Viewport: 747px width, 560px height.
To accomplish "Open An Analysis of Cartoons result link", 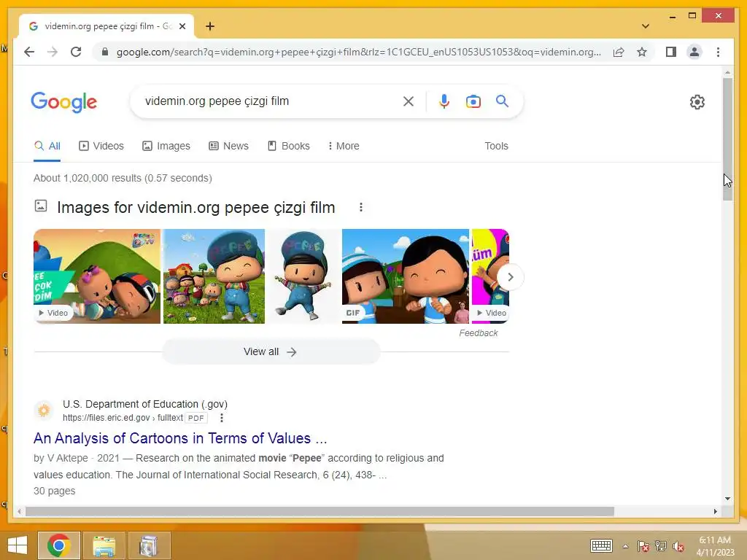I will pos(180,437).
